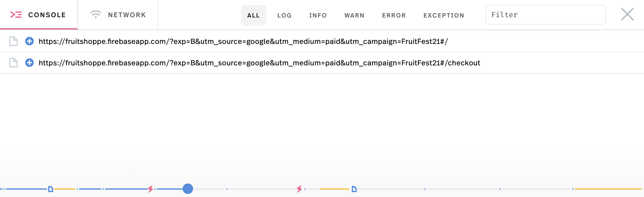Image resolution: width=644 pixels, height=197 pixels.
Task: Click page icon beside checkout URL row
Action: coord(14,63)
